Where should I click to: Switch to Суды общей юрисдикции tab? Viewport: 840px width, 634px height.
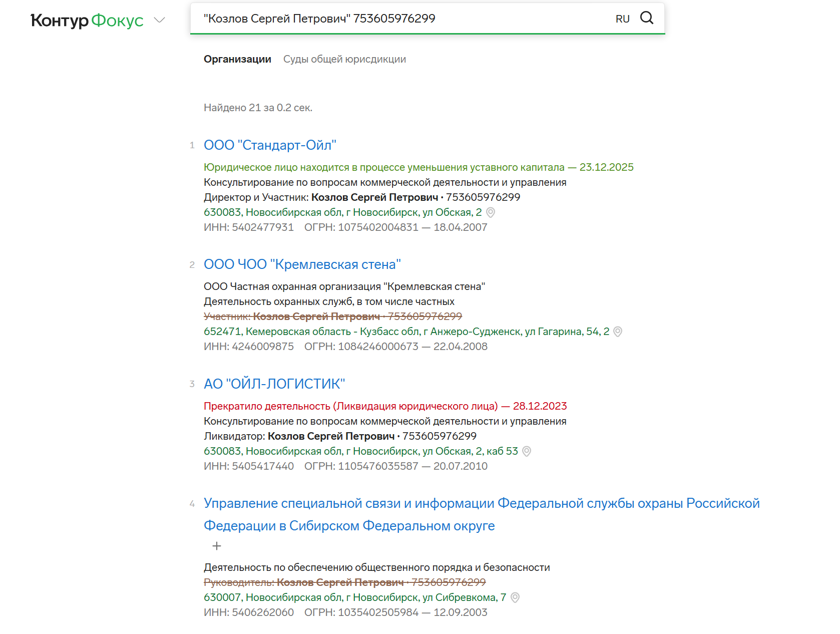(344, 59)
